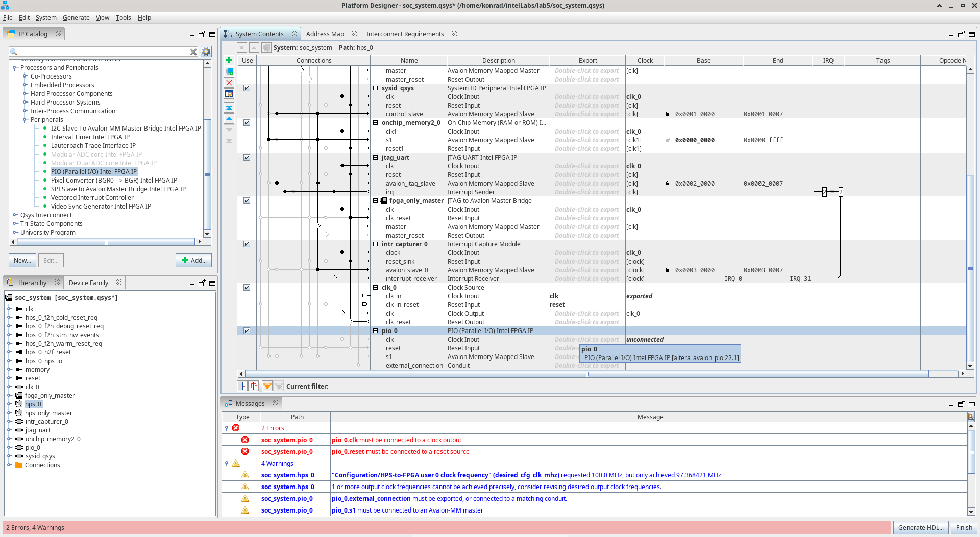Collapse the Peripherals tree node in IP Catalog

point(24,120)
